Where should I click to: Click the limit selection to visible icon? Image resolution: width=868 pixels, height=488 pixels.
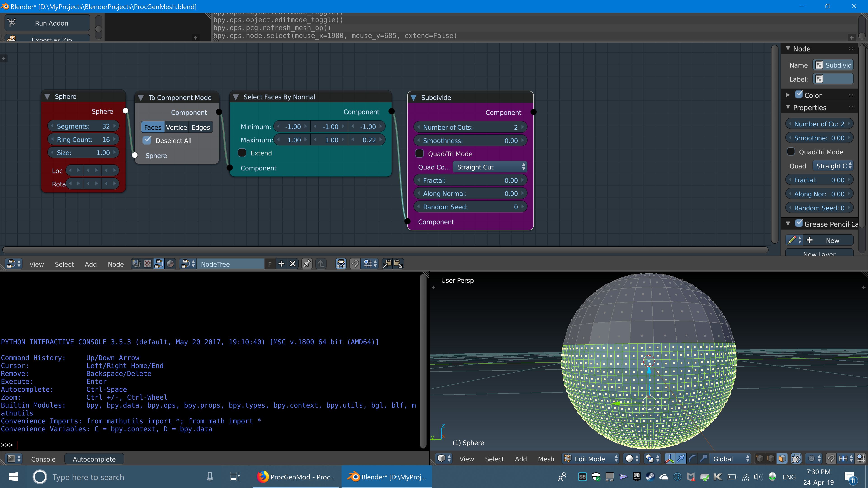[x=796, y=458]
